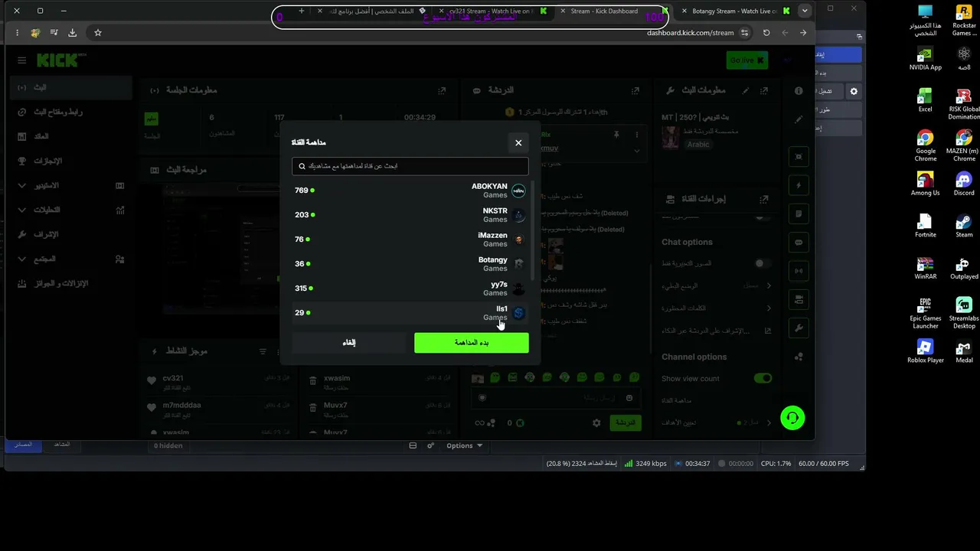This screenshot has height=551, width=980.
Task: Choose iMazzen from the channel list
Action: (x=410, y=240)
